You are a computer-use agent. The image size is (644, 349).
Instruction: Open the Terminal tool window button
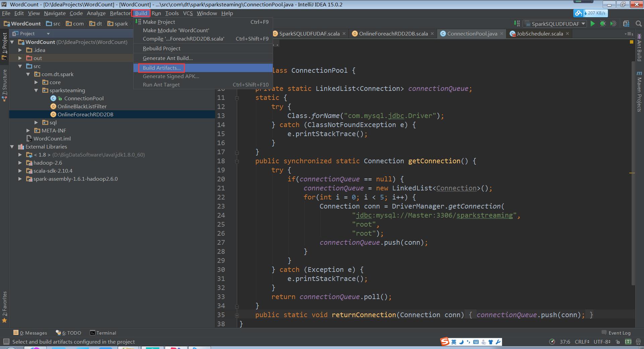pos(103,333)
